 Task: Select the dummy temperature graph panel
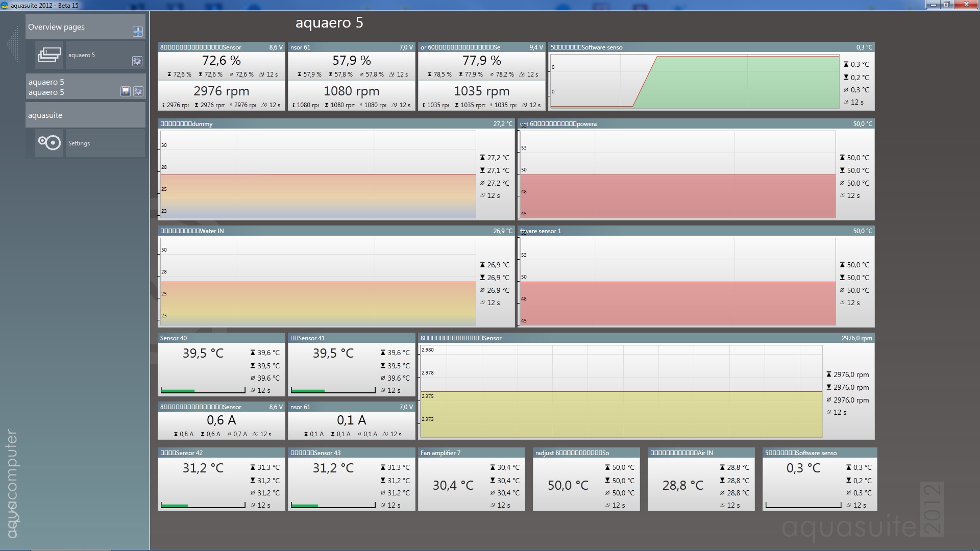[336, 169]
